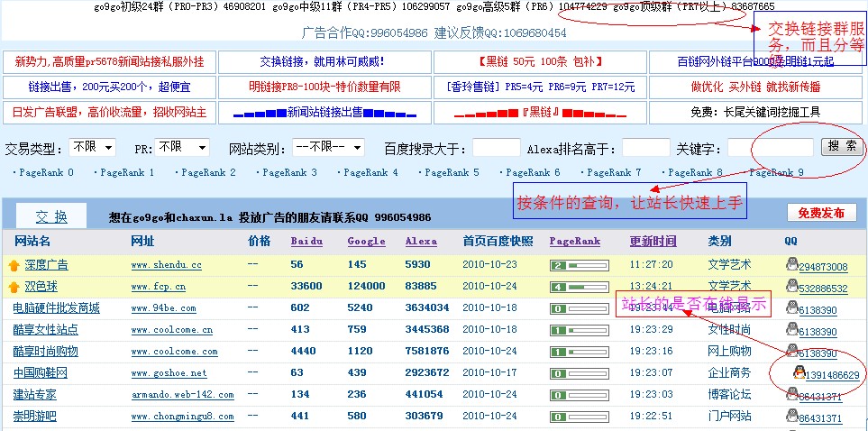
Task: Select the PageRank 5 filter link
Action: point(452,172)
